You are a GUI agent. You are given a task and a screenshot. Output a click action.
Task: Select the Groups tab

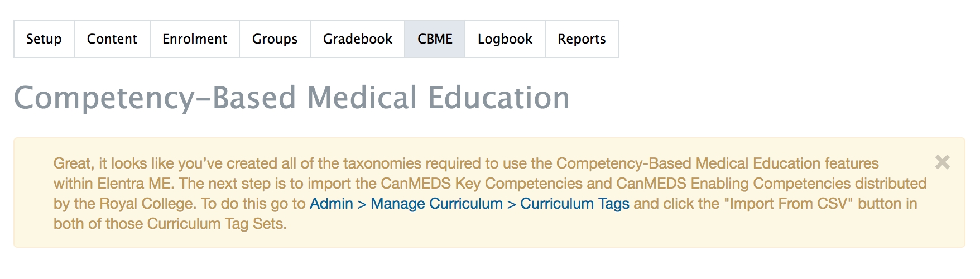click(275, 39)
